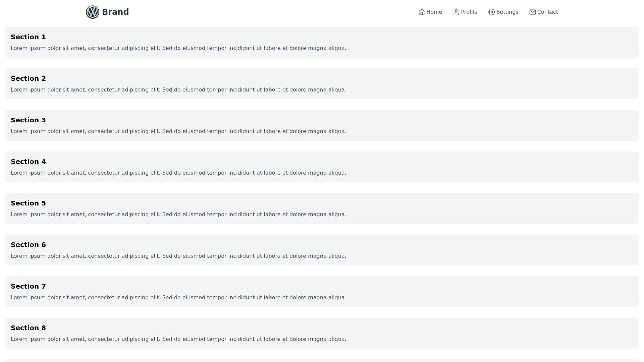Click the paragraph text under Section 1
This screenshot has width=644, height=362.
178,48
